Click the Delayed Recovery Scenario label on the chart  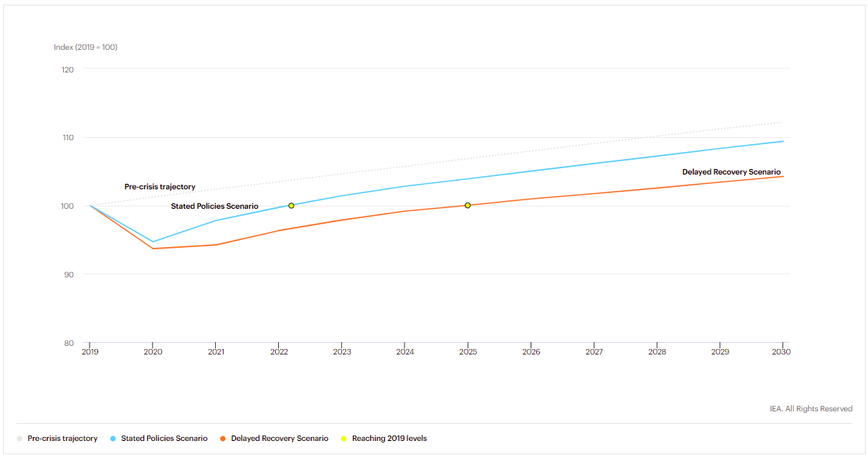(x=731, y=172)
